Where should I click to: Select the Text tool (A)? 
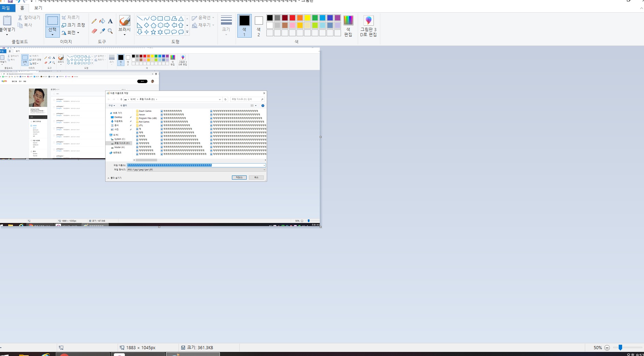(x=110, y=21)
